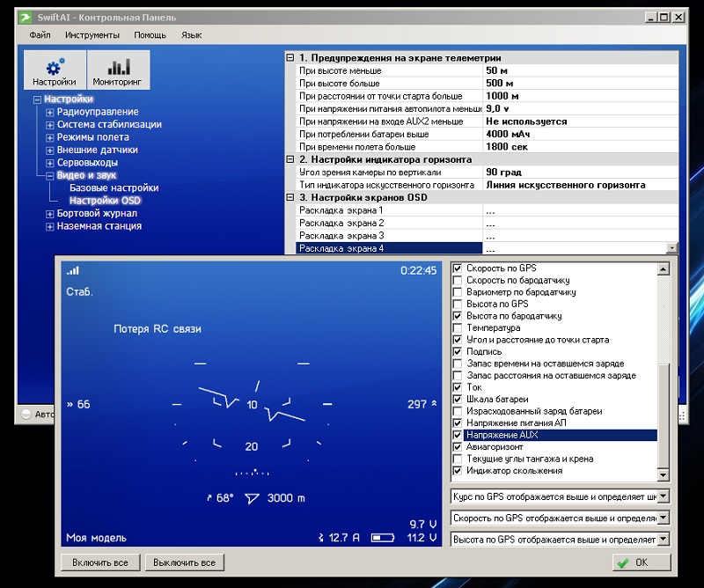Click checklist scrollbar up arrow
The height and width of the screenshot is (588, 704).
(664, 269)
